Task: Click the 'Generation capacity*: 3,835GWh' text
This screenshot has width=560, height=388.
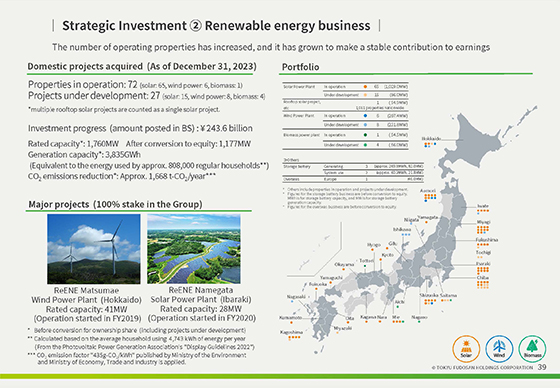Action: (84, 155)
